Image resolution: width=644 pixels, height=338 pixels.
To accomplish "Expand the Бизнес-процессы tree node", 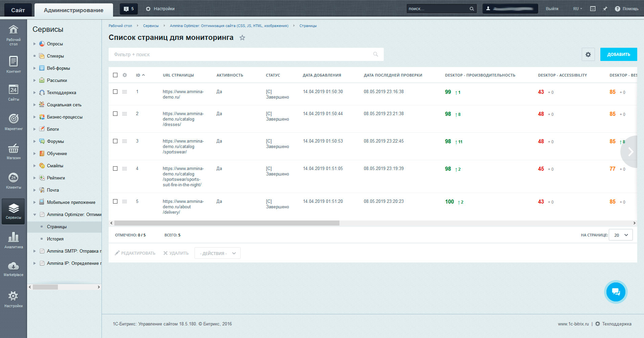I will point(35,117).
